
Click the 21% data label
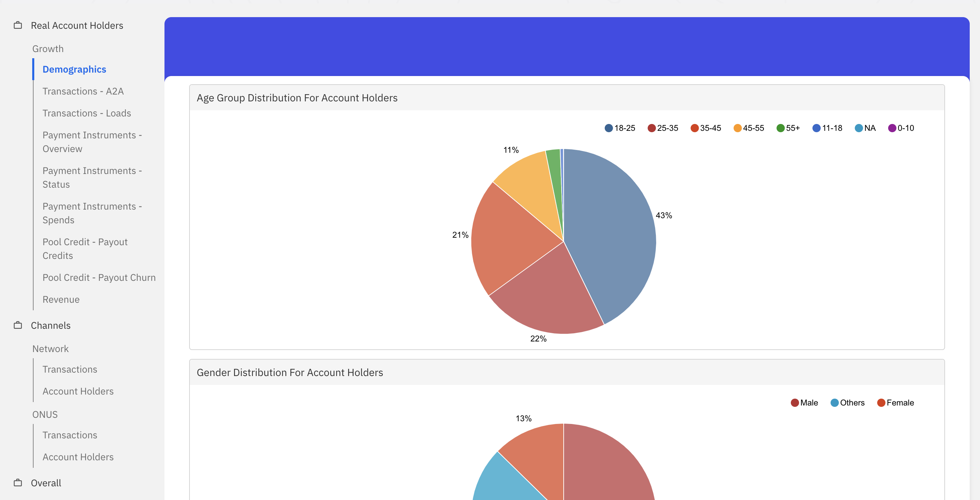coord(460,235)
